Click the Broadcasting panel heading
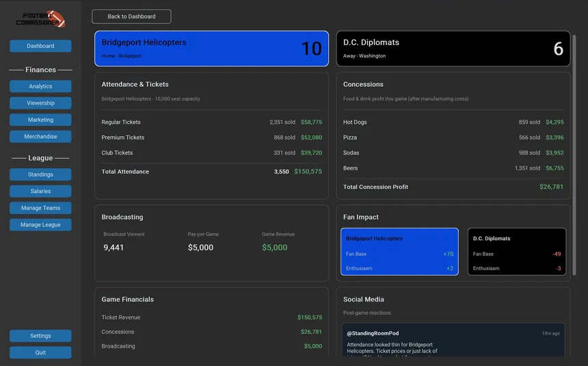 coord(122,217)
